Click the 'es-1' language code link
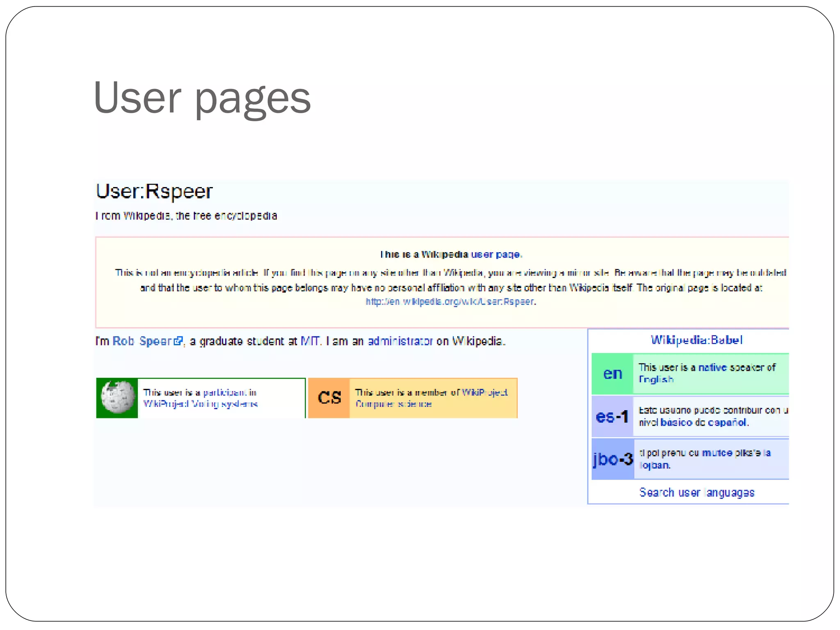 612,417
